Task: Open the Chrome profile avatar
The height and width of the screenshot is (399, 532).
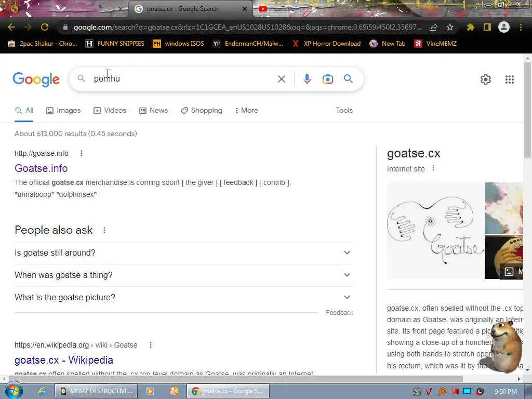Action: pos(504,27)
